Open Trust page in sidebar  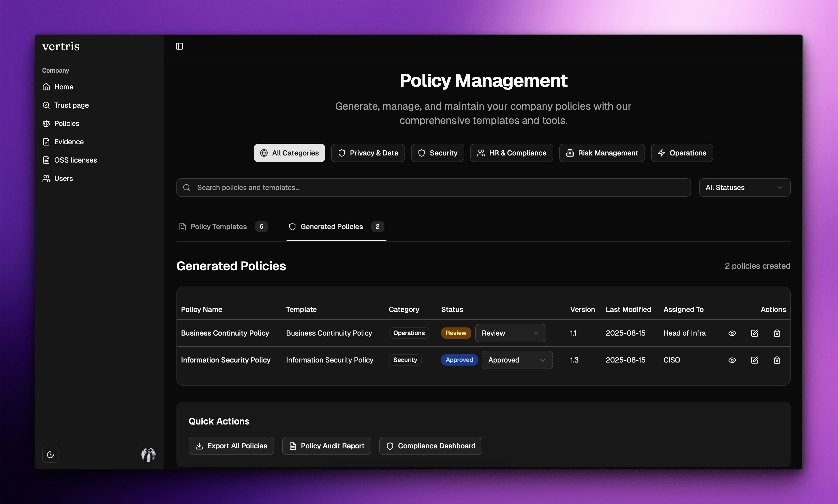coord(66,105)
